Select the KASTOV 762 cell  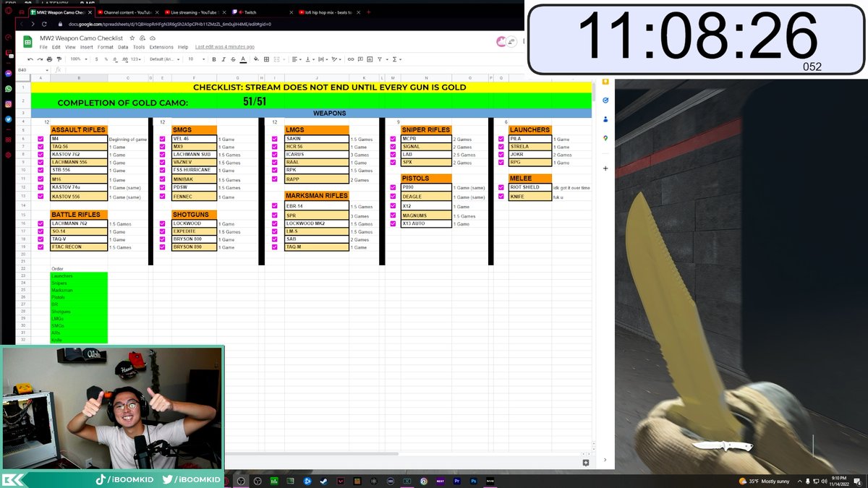click(78, 155)
